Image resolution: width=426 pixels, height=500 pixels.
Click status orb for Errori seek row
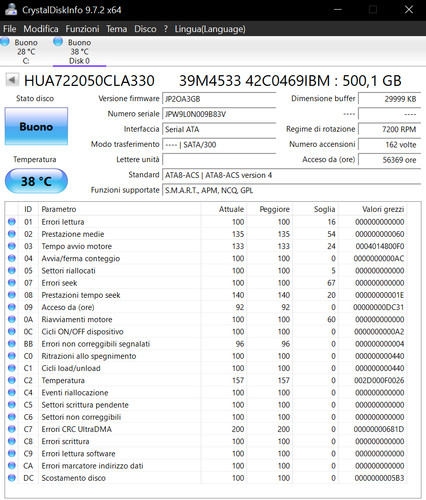[12, 283]
